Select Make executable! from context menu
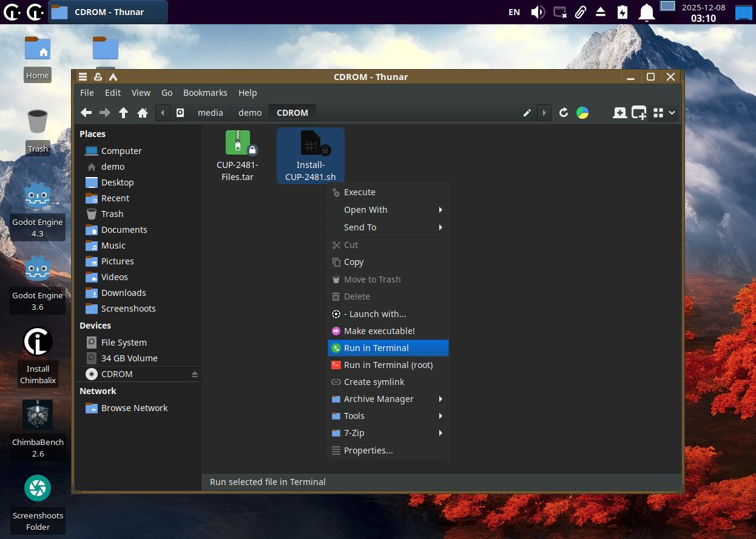 pyautogui.click(x=379, y=331)
